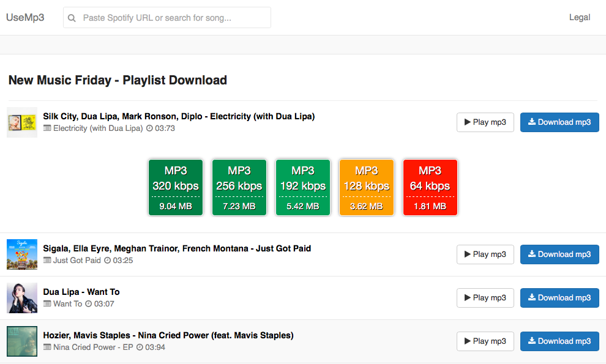Screen dimensions: 606x364
Task: Select the red MP3 64 kbps quality option
Action: coord(430,187)
